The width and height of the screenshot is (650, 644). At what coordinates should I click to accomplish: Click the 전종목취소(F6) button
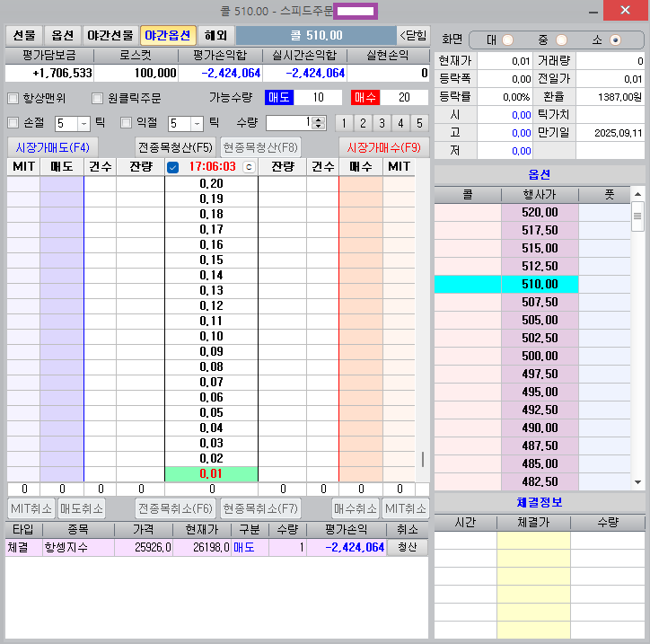(175, 508)
